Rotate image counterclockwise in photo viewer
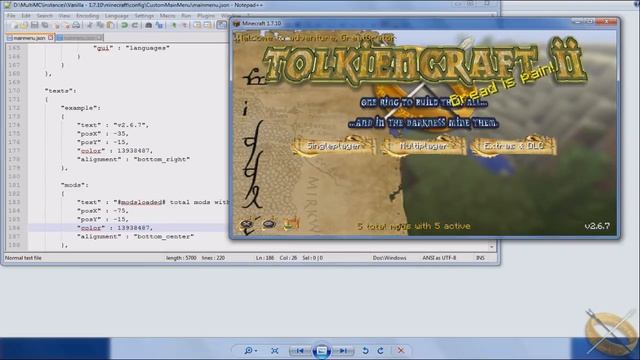Viewport: 640px width, 360px height. click(x=365, y=350)
